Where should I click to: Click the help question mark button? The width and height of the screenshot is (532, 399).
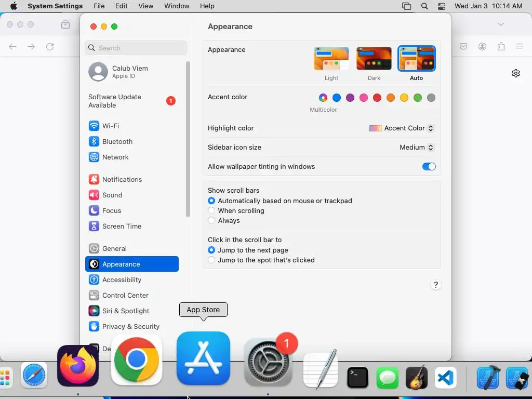click(436, 285)
